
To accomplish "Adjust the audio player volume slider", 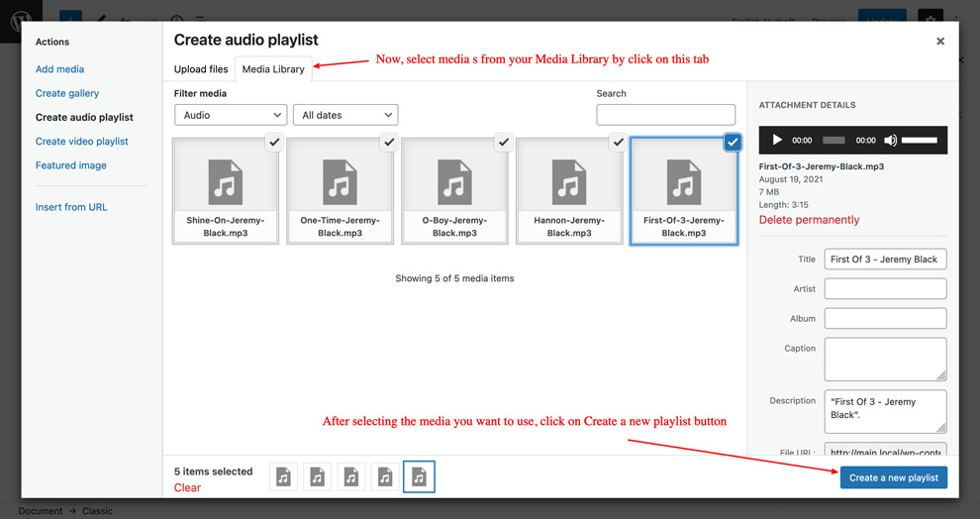I will pos(920,141).
